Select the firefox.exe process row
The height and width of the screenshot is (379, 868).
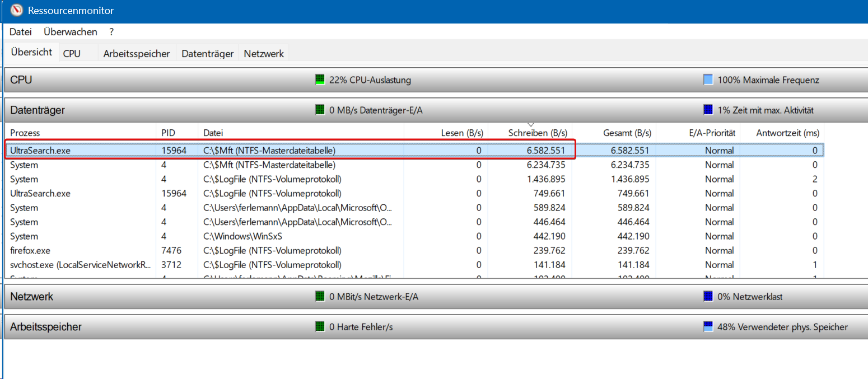tap(414, 251)
